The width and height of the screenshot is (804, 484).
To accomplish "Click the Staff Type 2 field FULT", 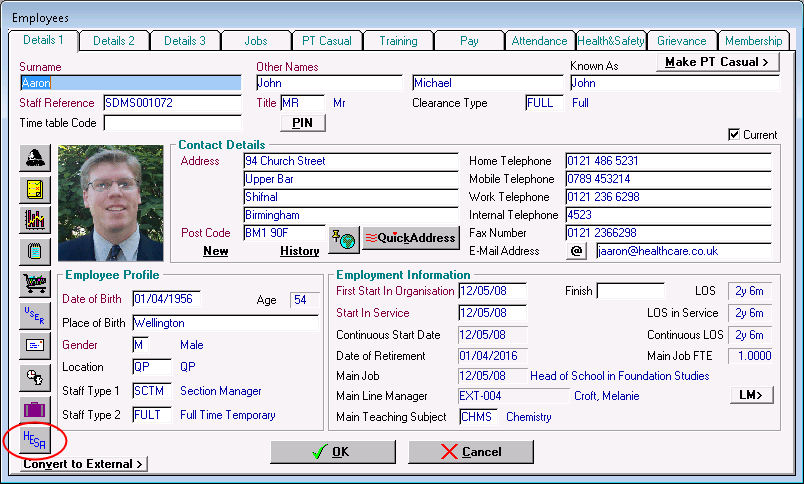I will pyautogui.click(x=152, y=415).
